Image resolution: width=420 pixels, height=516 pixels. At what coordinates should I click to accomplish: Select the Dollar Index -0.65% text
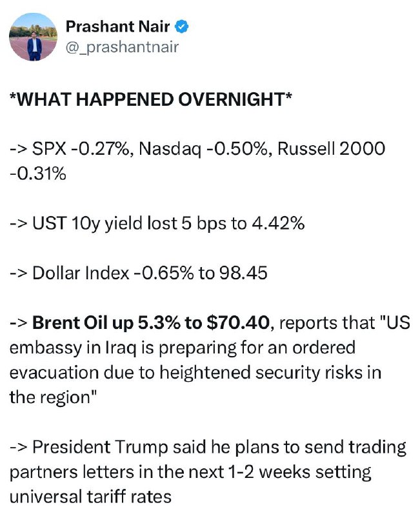pyautogui.click(x=114, y=273)
